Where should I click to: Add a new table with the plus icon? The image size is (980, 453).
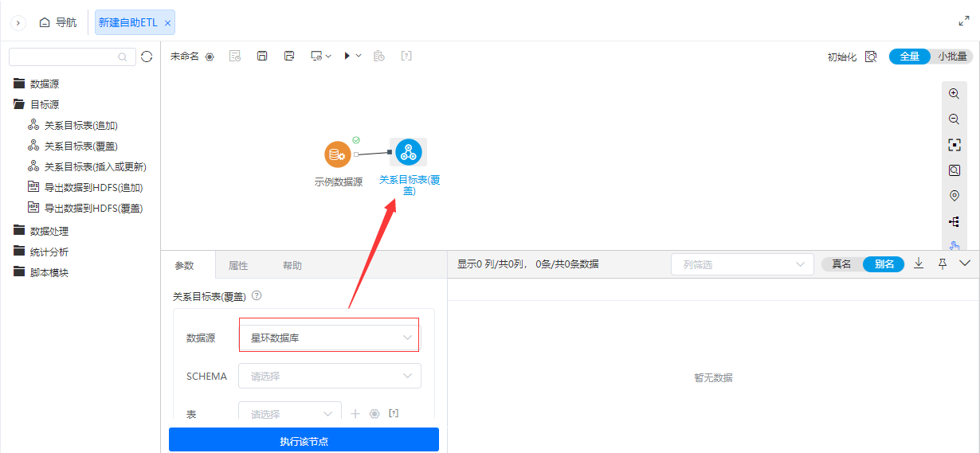(355, 413)
